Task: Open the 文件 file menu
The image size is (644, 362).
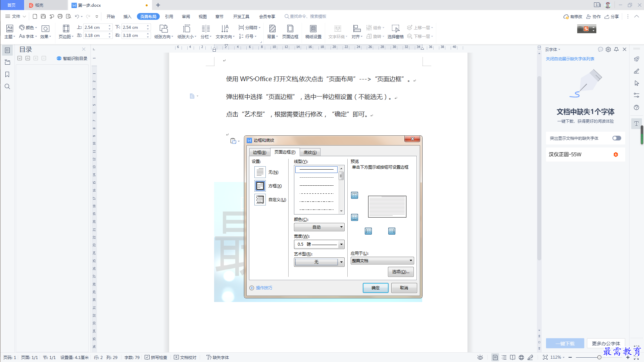Action: [x=15, y=16]
